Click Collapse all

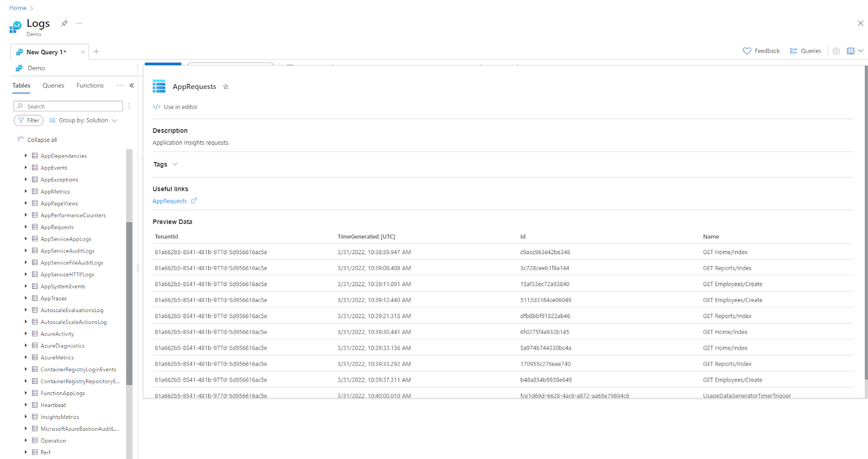point(37,140)
